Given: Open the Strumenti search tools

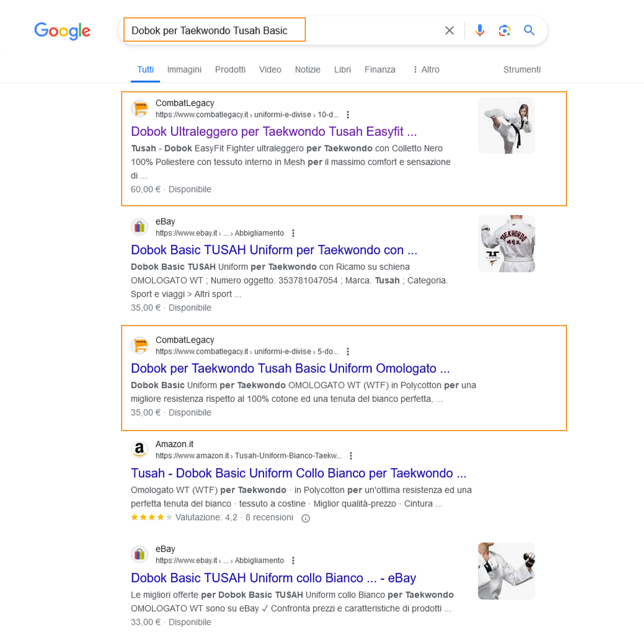Looking at the screenshot, I should pyautogui.click(x=522, y=70).
